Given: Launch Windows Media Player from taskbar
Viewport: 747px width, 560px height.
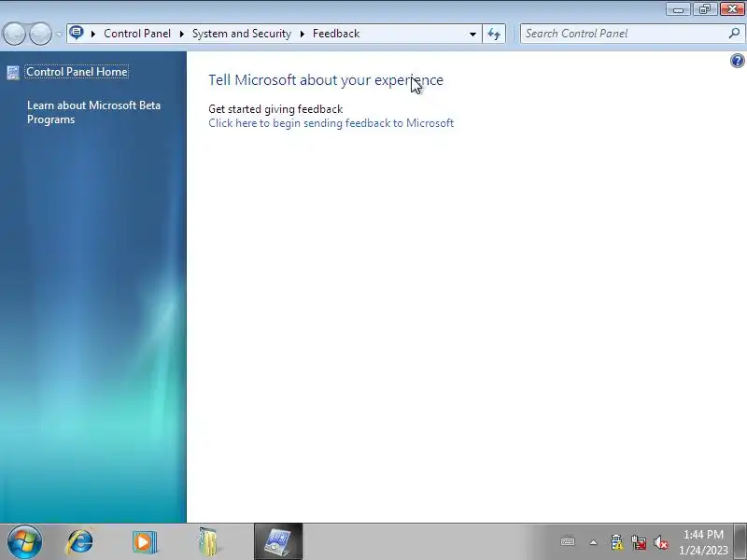Looking at the screenshot, I should 145,542.
